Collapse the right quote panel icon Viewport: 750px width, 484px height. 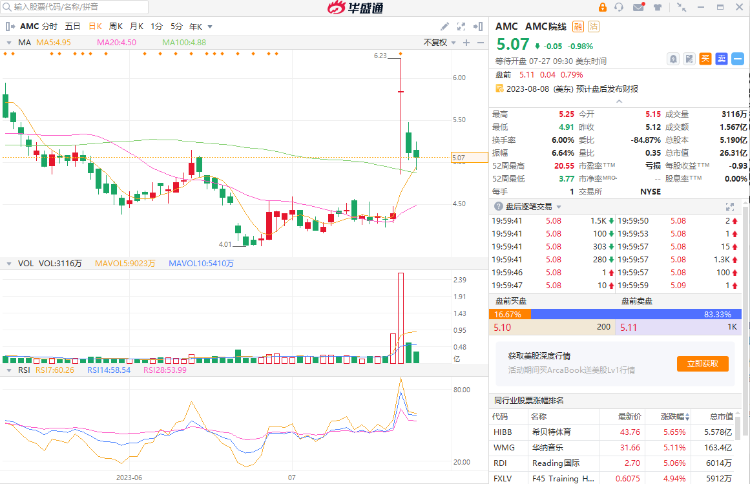click(x=478, y=26)
